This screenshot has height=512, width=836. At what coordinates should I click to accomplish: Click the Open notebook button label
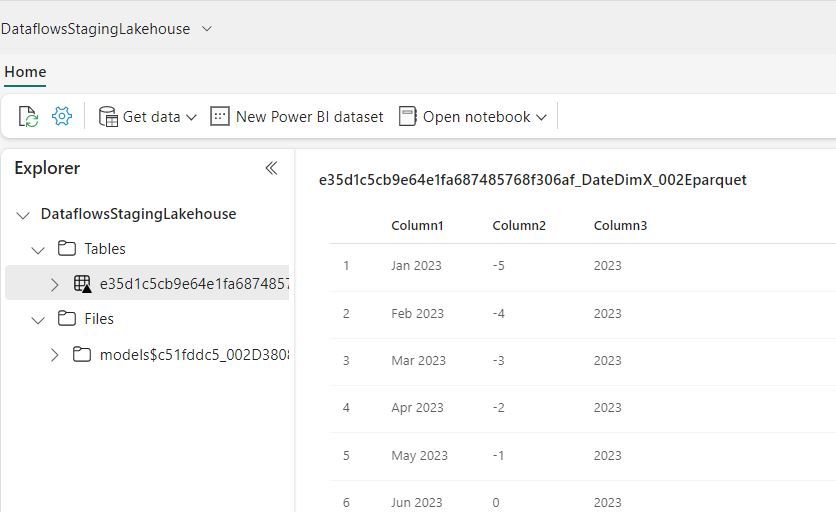coord(477,117)
